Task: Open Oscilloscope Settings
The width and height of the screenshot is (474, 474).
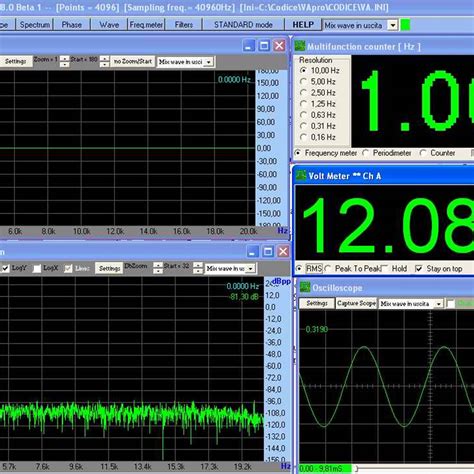Action: (x=317, y=303)
